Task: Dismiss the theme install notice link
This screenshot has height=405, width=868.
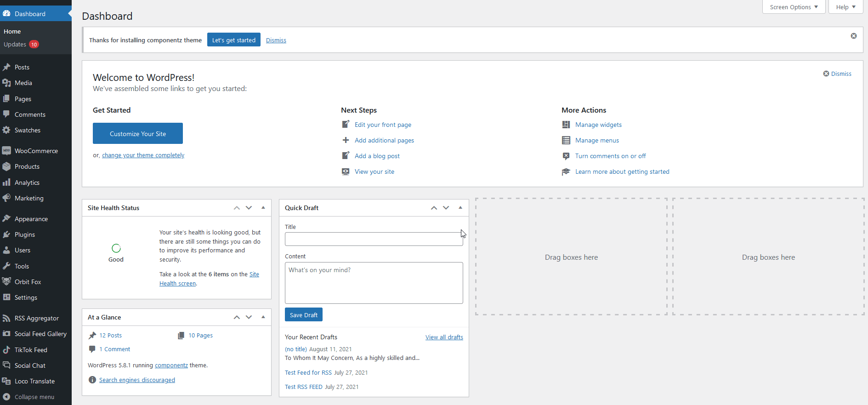Action: [276, 40]
